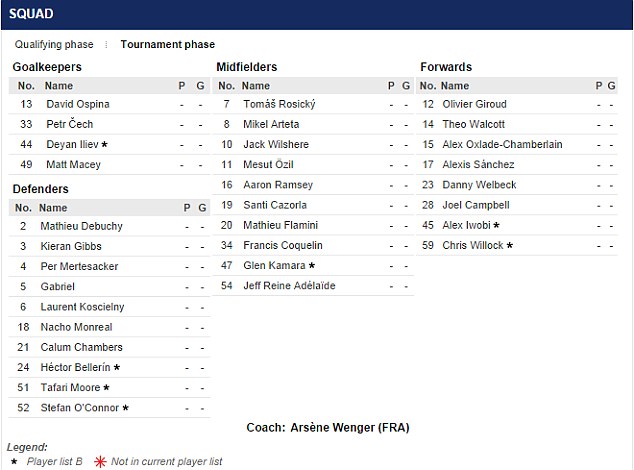The height and width of the screenshot is (470, 634).
Task: Click the star icon beside Deyan Iliev
Action: coord(104,145)
